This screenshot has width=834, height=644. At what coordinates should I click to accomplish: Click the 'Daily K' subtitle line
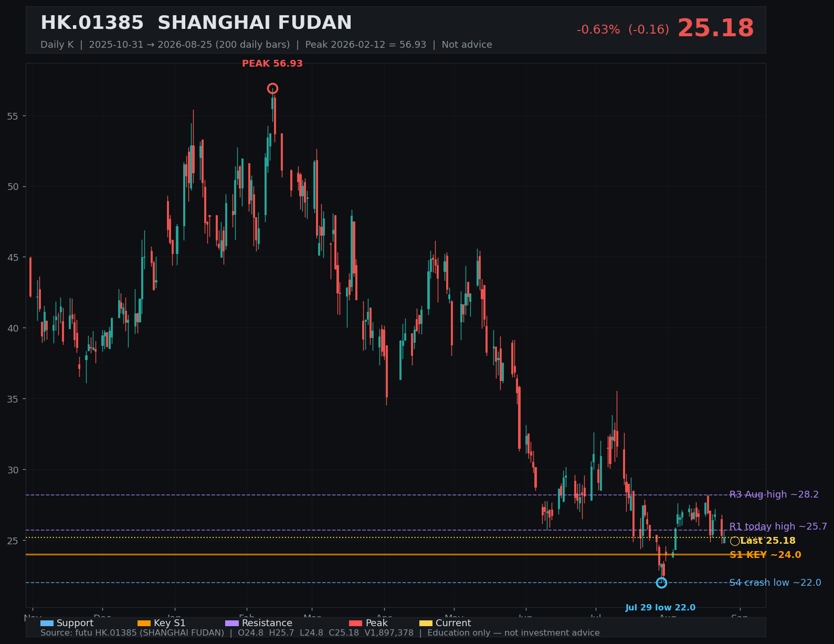coord(266,45)
